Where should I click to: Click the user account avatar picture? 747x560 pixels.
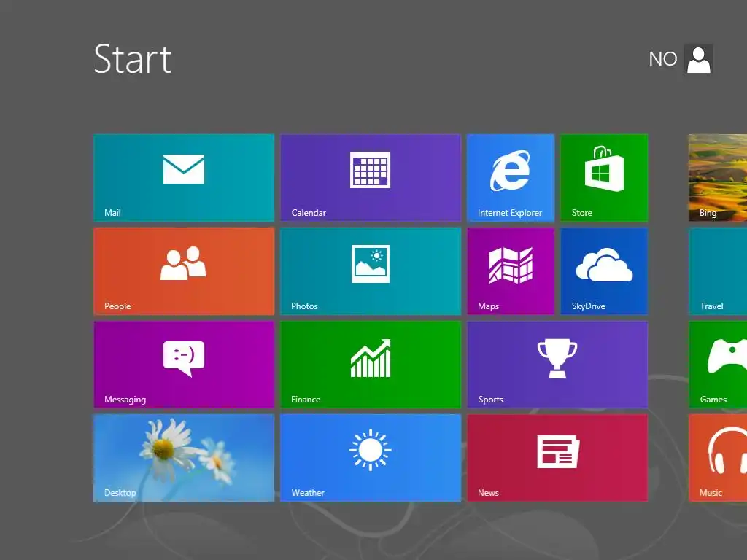698,58
